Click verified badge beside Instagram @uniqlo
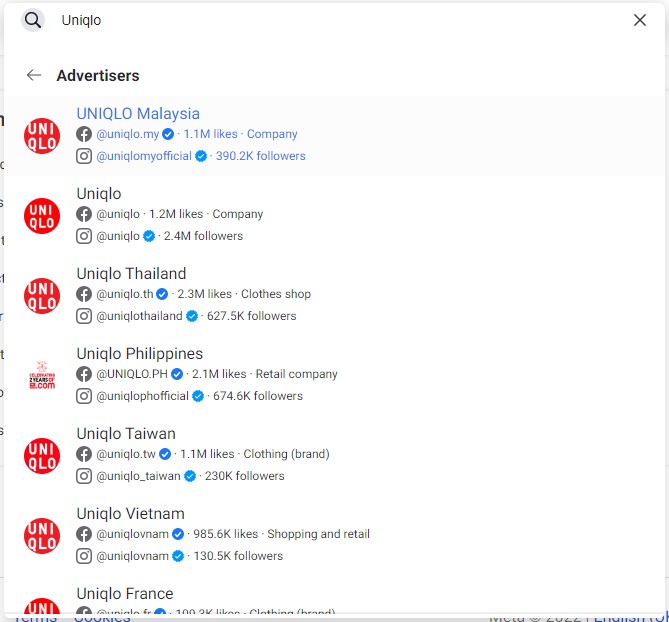Screen dimensions: 669x622 (x=149, y=236)
